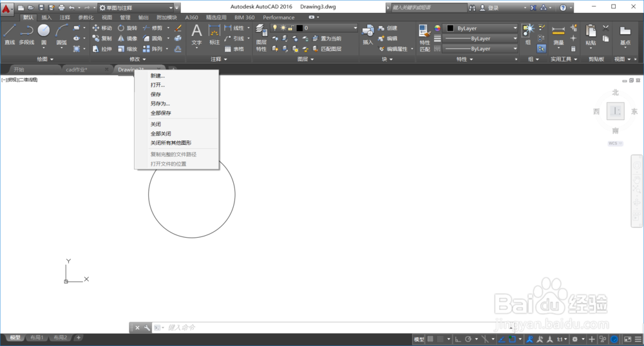The height and width of the screenshot is (346, 644).
Task: Click the layer color swatch in layer dropdown
Action: (299, 28)
